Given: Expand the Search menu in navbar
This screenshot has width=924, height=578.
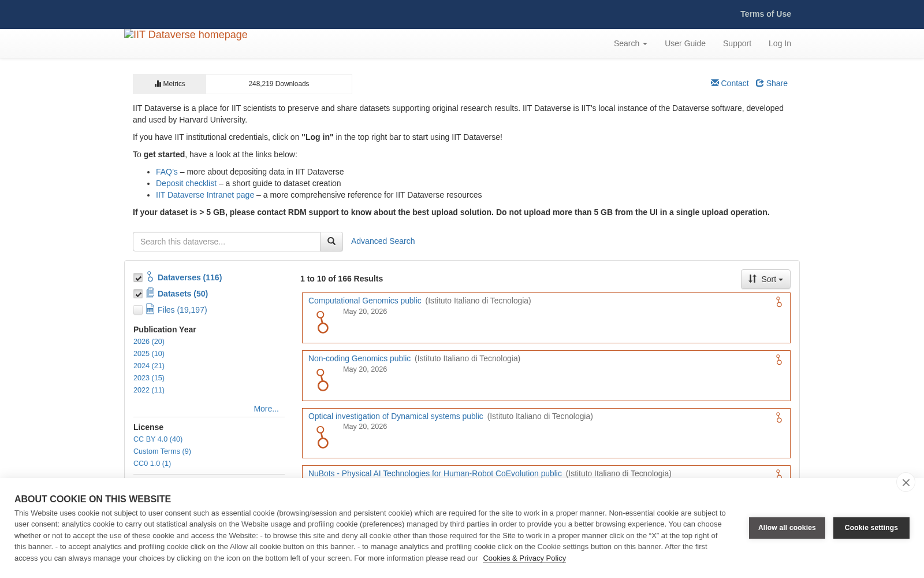Looking at the screenshot, I should [x=631, y=43].
